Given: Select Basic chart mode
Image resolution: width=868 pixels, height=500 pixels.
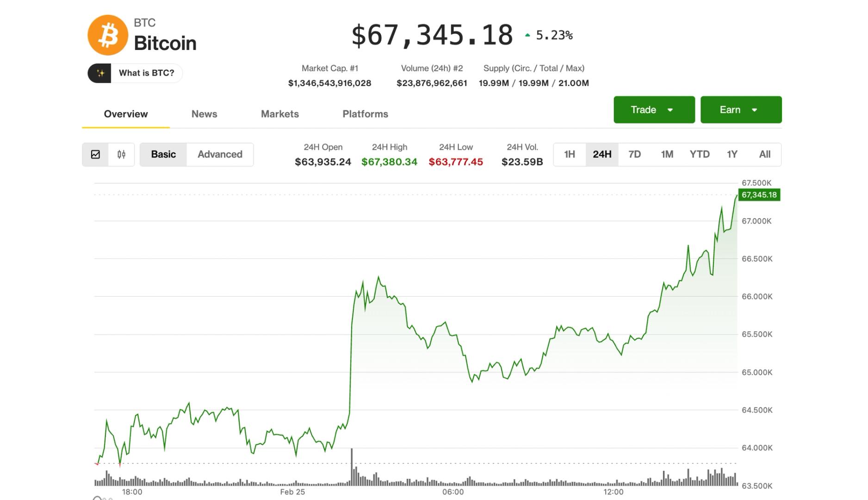Looking at the screenshot, I should [x=163, y=155].
